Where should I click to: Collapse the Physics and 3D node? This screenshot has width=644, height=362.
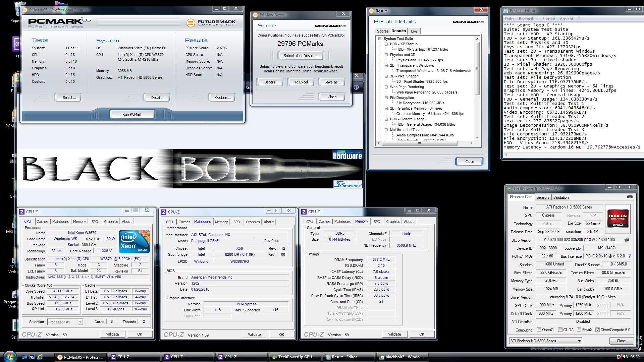386,55
